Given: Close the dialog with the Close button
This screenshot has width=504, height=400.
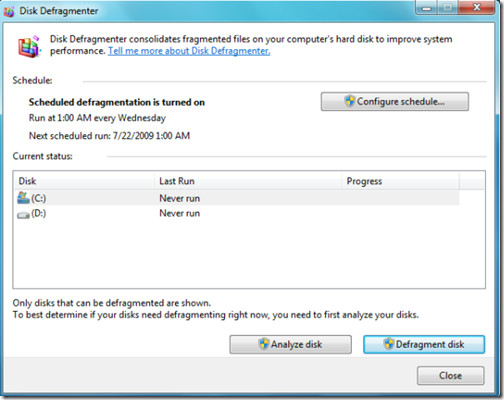Looking at the screenshot, I should [450, 376].
